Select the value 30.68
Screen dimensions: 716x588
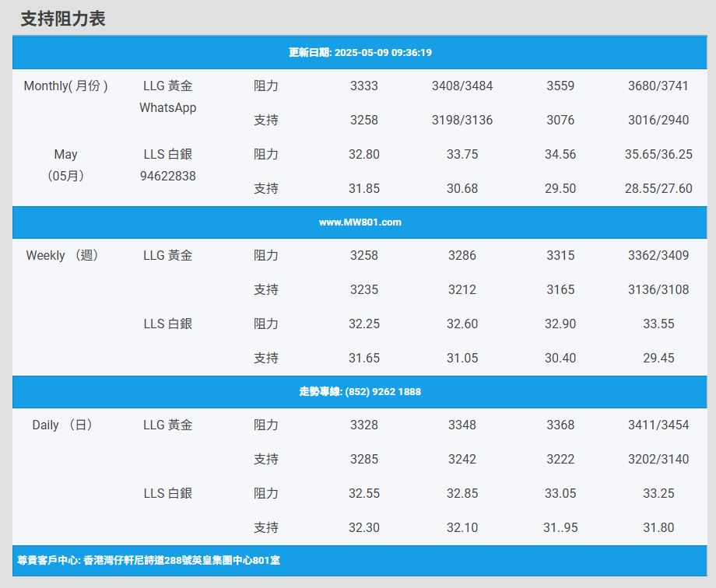pyautogui.click(x=462, y=188)
